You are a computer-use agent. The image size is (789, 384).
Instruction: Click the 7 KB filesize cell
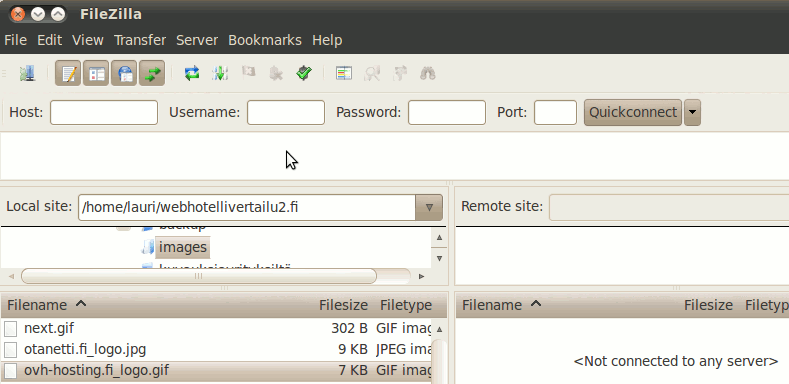353,370
